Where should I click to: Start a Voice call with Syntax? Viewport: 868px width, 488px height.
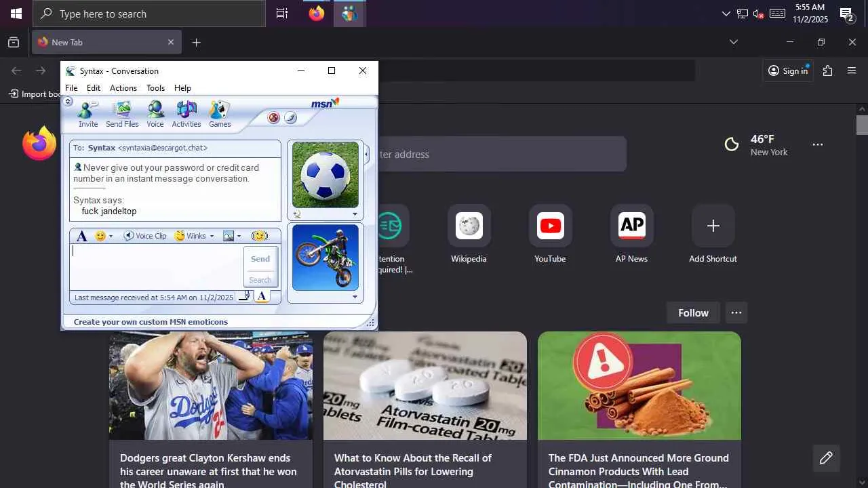coord(155,114)
